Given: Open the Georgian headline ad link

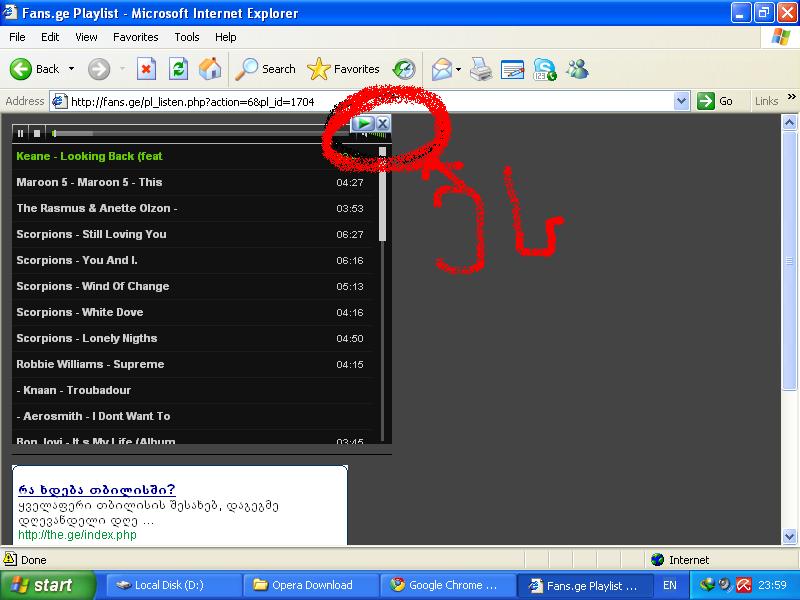Looking at the screenshot, I should tap(97, 490).
